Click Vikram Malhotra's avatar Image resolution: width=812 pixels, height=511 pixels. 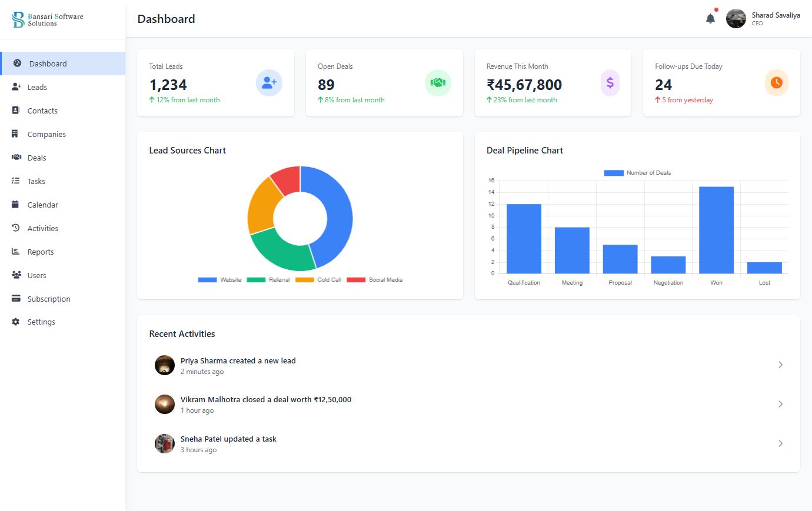tap(165, 405)
